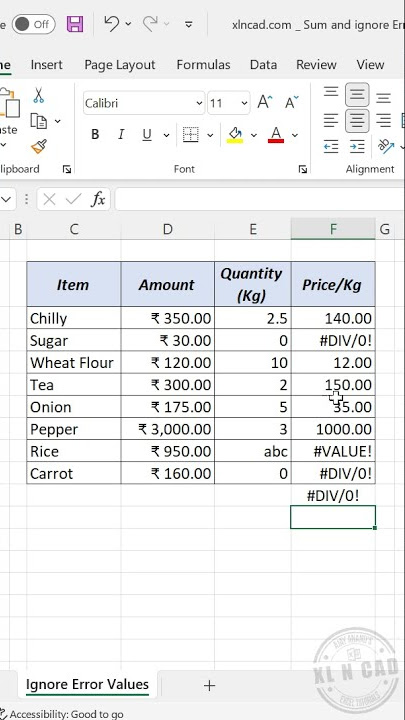The height and width of the screenshot is (720, 405).
Task: Open the Formulas ribbon tab
Action: click(203, 65)
